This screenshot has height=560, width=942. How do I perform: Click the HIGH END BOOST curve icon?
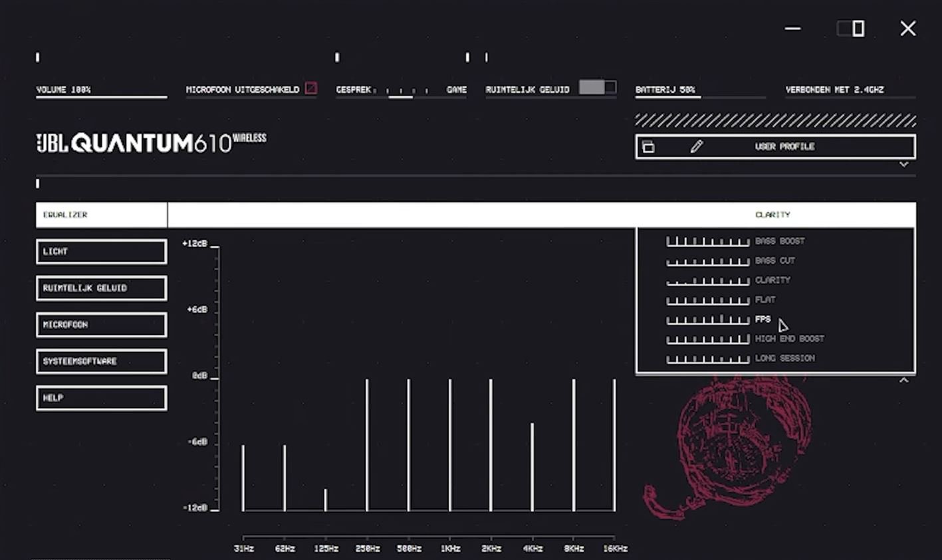[708, 339]
